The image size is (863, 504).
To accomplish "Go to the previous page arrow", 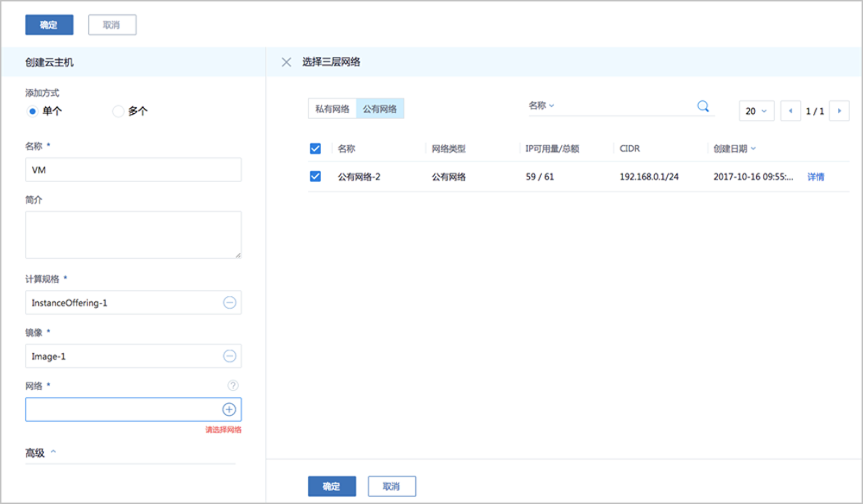I will (790, 111).
